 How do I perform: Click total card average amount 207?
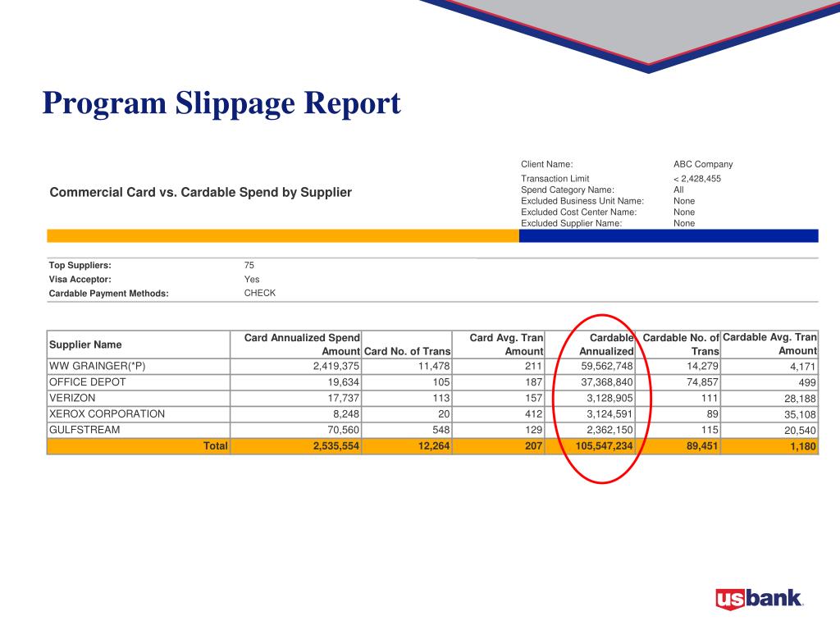[533, 445]
